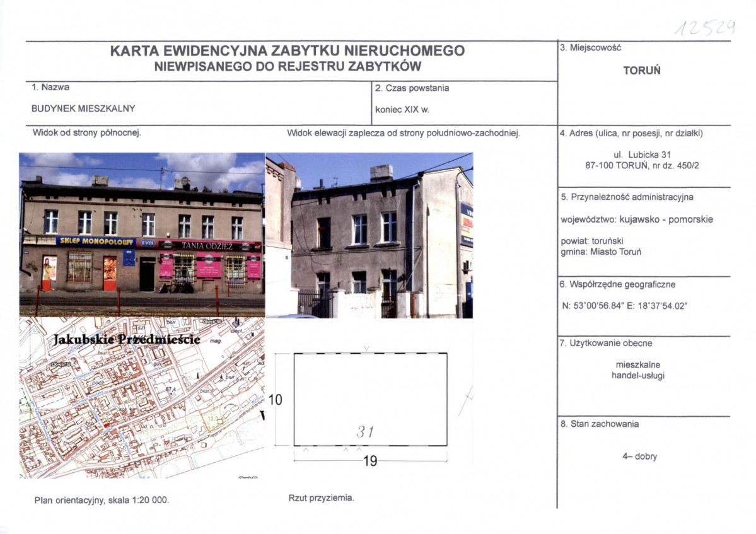Click the SKLEP MONOPOLOWY sign in photo
Viewport: 756px width, 534px height.
(x=96, y=241)
